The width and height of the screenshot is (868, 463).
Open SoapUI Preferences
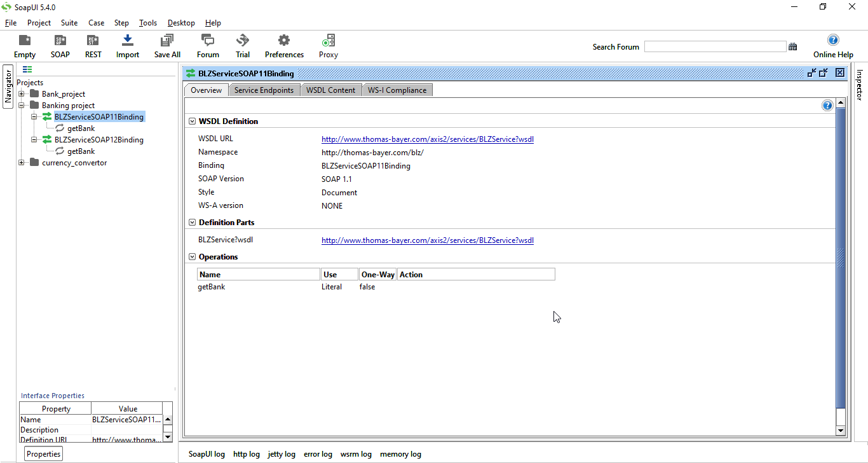[x=284, y=45]
